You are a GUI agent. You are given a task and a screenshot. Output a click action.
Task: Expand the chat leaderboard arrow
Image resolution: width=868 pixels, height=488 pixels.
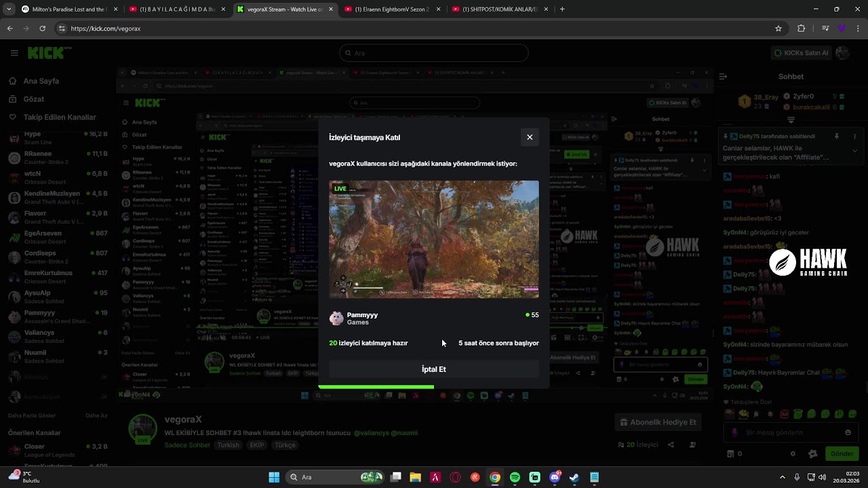coord(791,119)
